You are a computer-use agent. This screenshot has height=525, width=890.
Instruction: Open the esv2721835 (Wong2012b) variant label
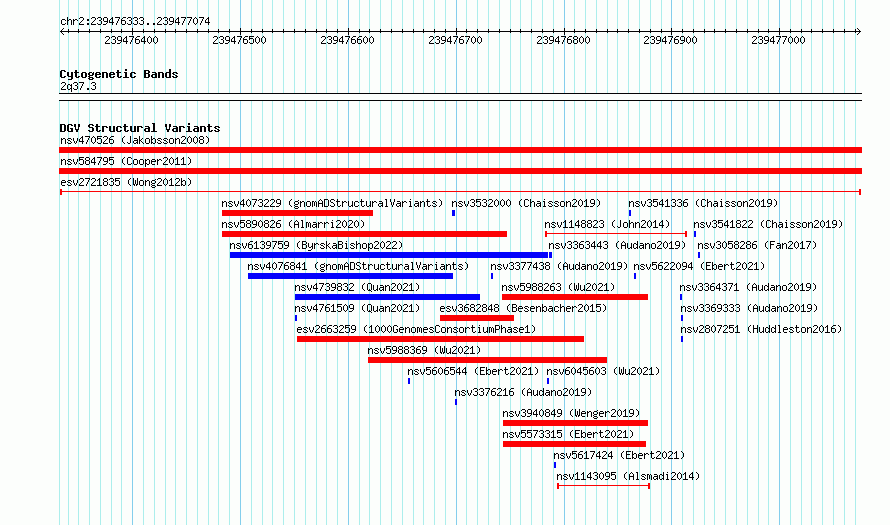pos(126,182)
